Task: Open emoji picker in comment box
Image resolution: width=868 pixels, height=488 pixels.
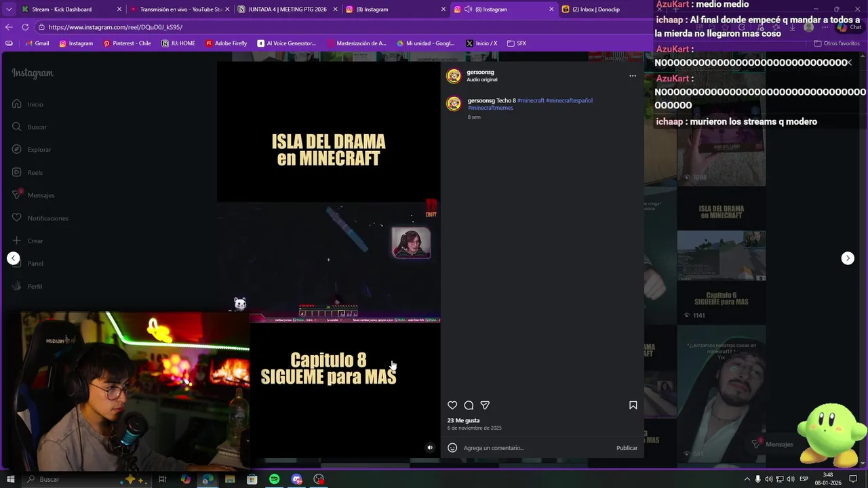Action: pos(452,448)
